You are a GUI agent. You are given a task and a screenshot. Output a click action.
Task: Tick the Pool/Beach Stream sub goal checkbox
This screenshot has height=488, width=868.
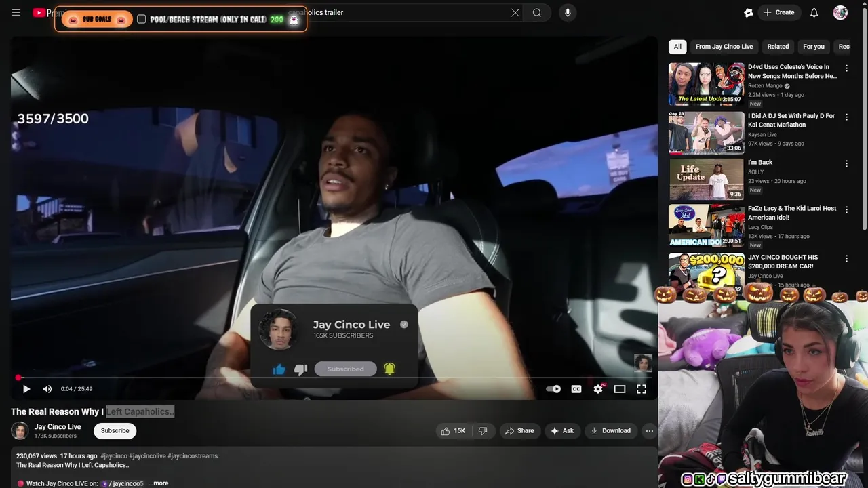[x=141, y=19]
